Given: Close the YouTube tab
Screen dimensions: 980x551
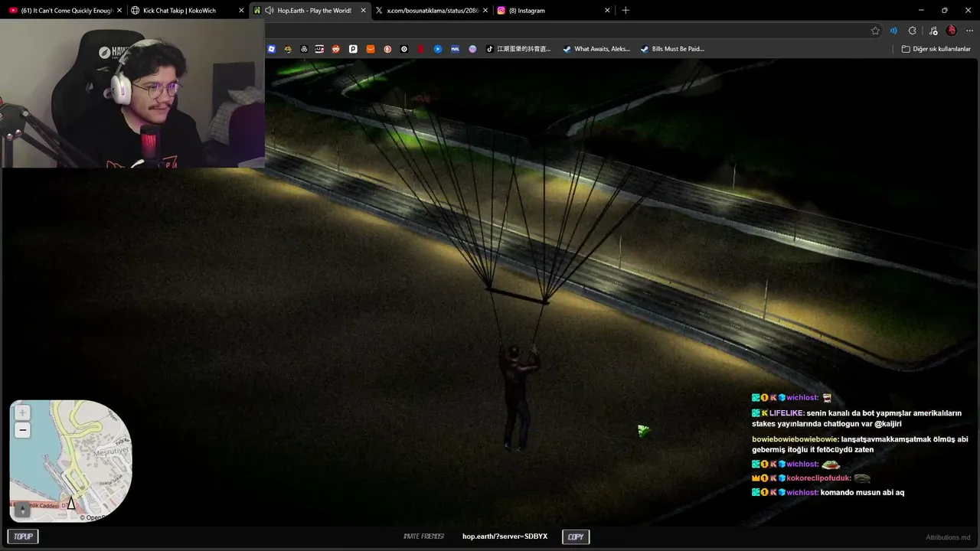Looking at the screenshot, I should click(x=119, y=11).
